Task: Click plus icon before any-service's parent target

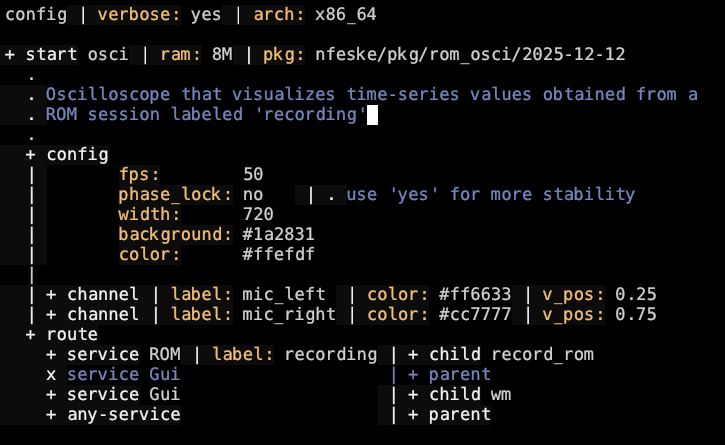Action: click(414, 414)
